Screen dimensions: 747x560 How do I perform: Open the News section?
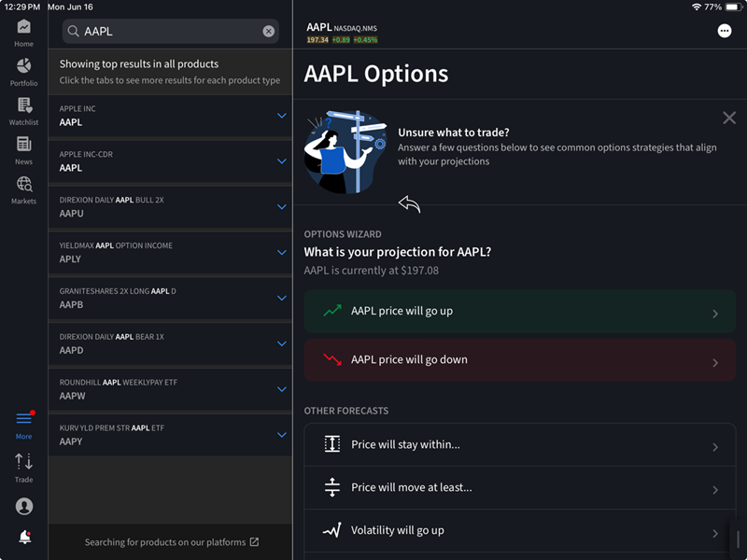pos(23,152)
